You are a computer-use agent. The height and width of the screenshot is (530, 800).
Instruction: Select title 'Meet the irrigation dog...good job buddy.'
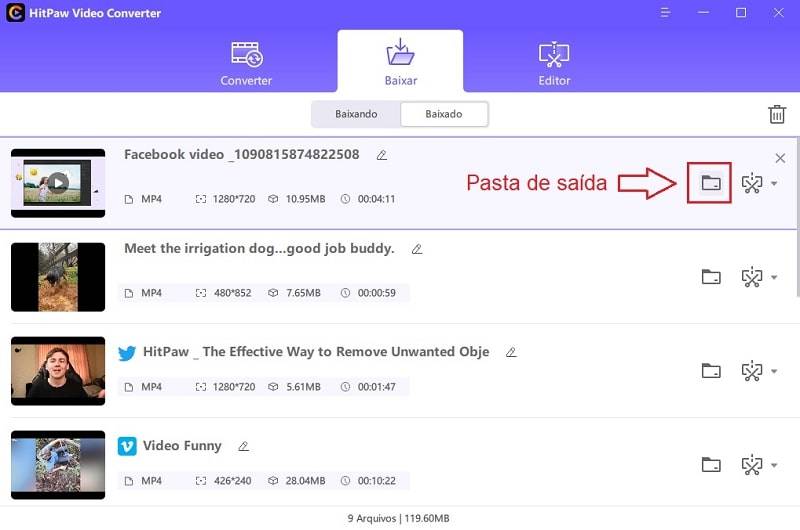click(x=259, y=248)
